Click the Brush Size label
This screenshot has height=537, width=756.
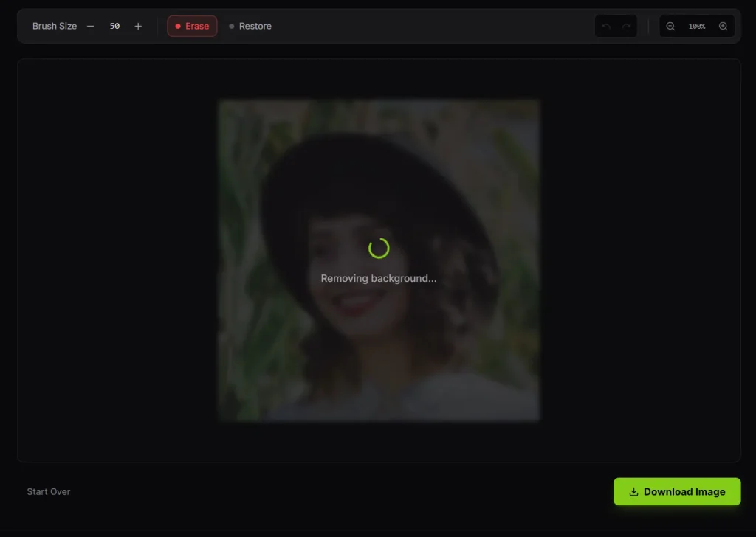point(55,26)
